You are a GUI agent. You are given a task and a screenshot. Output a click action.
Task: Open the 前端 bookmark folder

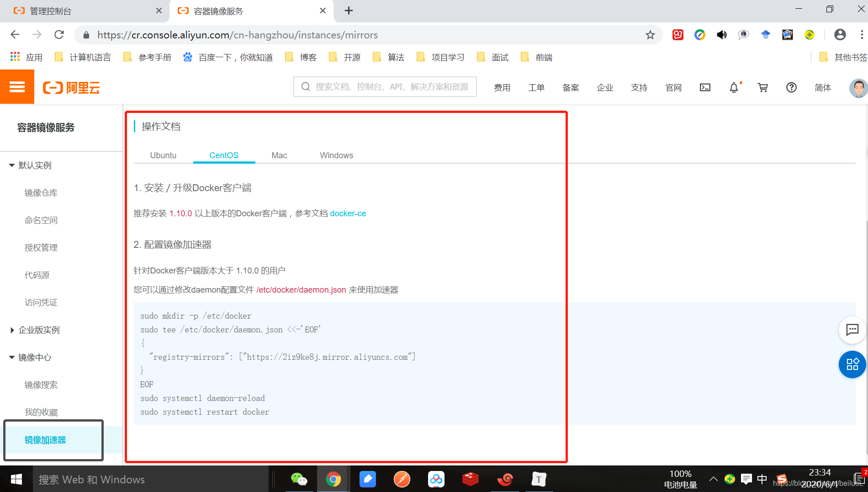tap(537, 57)
